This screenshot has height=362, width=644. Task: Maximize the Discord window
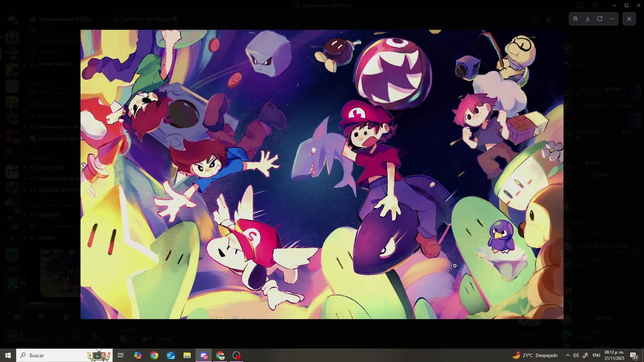click(x=626, y=5)
